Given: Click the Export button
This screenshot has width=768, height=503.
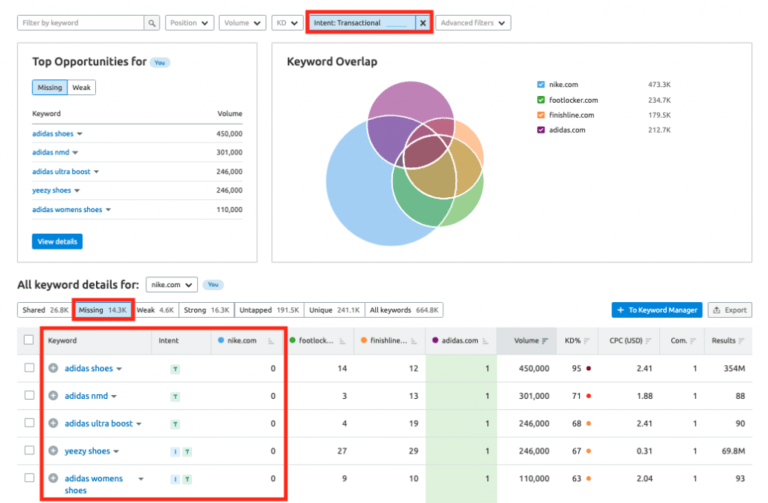Looking at the screenshot, I should pyautogui.click(x=730, y=310).
